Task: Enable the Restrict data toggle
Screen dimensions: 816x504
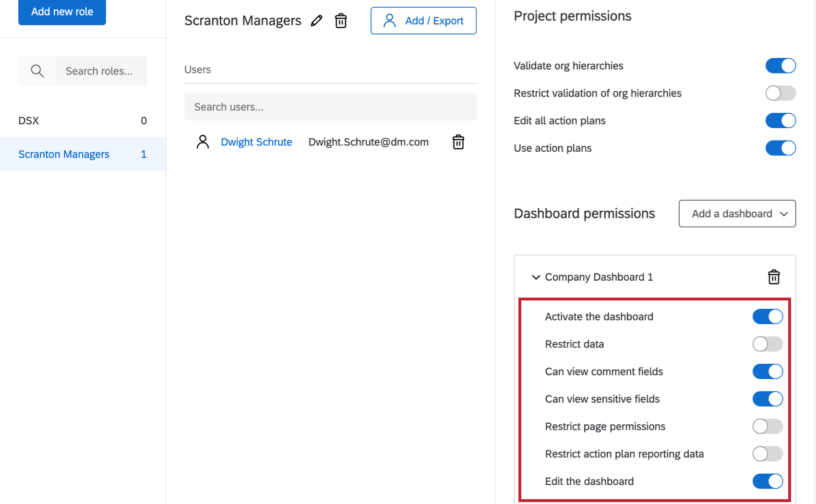Action: [x=767, y=344]
